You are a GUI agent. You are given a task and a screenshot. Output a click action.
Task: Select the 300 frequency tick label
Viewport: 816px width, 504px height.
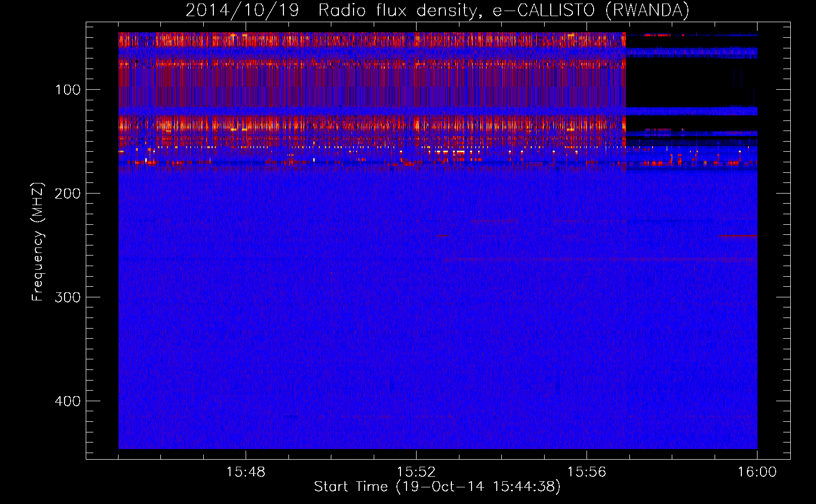(x=68, y=297)
